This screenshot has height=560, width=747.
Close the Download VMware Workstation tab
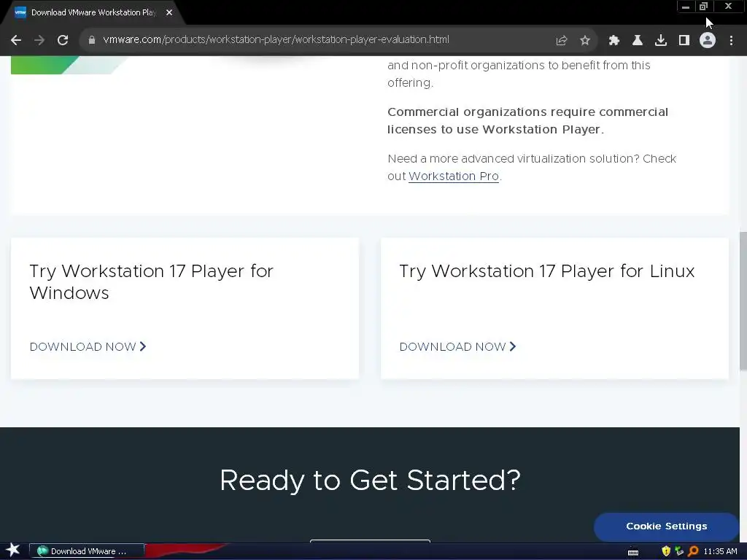click(169, 12)
